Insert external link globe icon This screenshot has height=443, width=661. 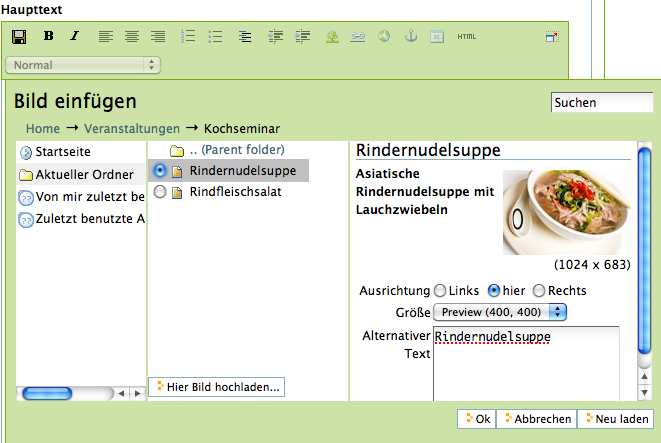[x=384, y=36]
